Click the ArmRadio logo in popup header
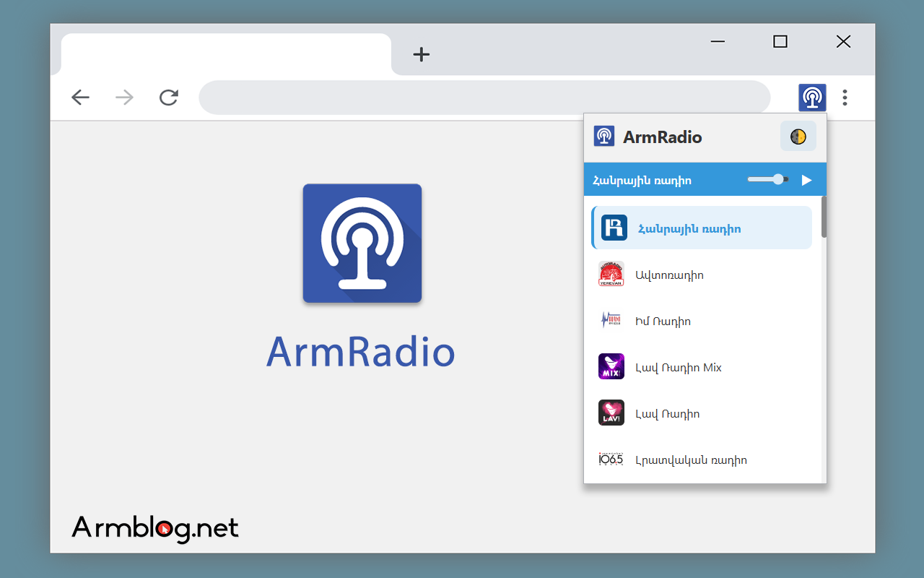The height and width of the screenshot is (578, 924). (x=604, y=136)
